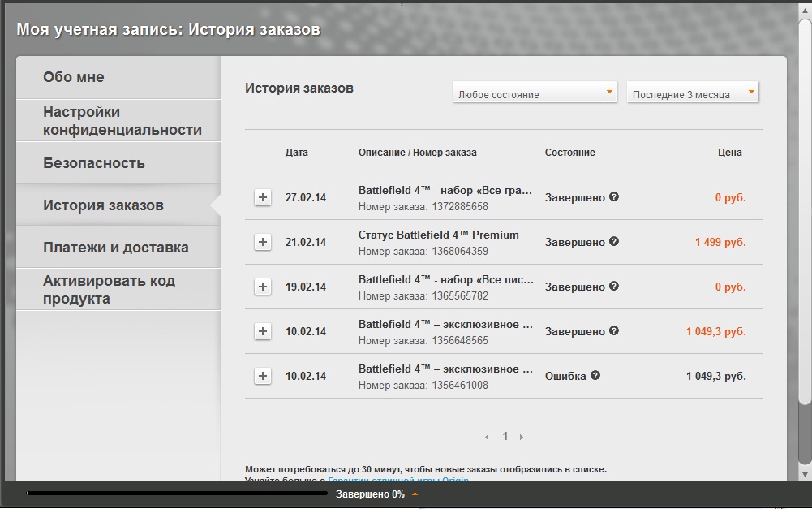Viewport: 812px width, 509px height.
Task: Click the 1 499 руб. price
Action: (x=720, y=242)
